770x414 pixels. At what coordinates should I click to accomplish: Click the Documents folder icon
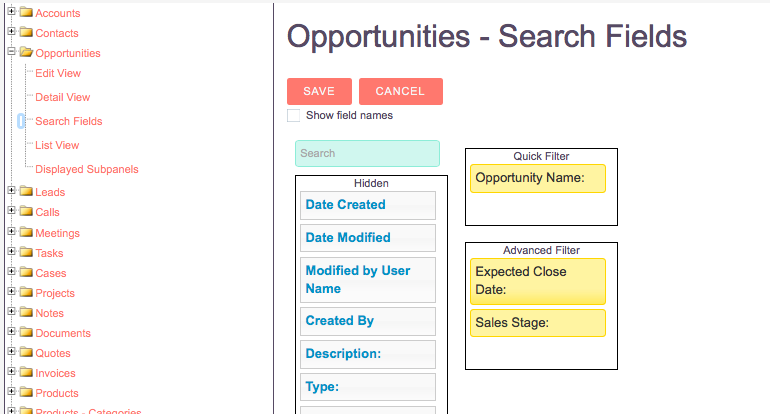click(x=26, y=332)
